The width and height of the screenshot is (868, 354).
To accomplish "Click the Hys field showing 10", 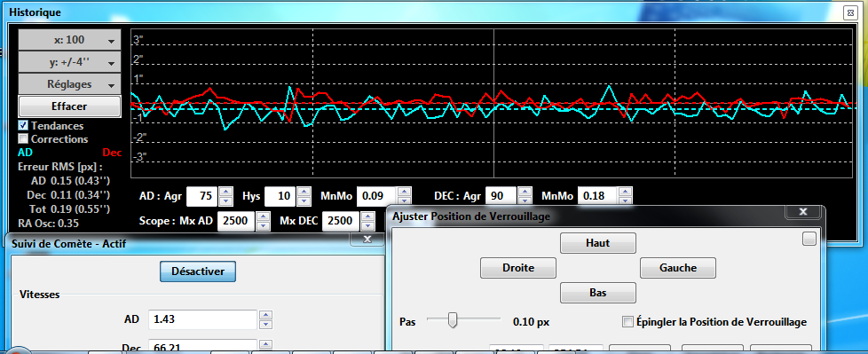I will (x=280, y=196).
